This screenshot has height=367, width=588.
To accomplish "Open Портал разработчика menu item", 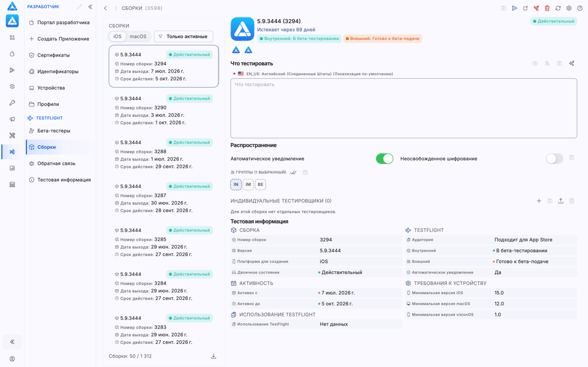I will [x=60, y=22].
